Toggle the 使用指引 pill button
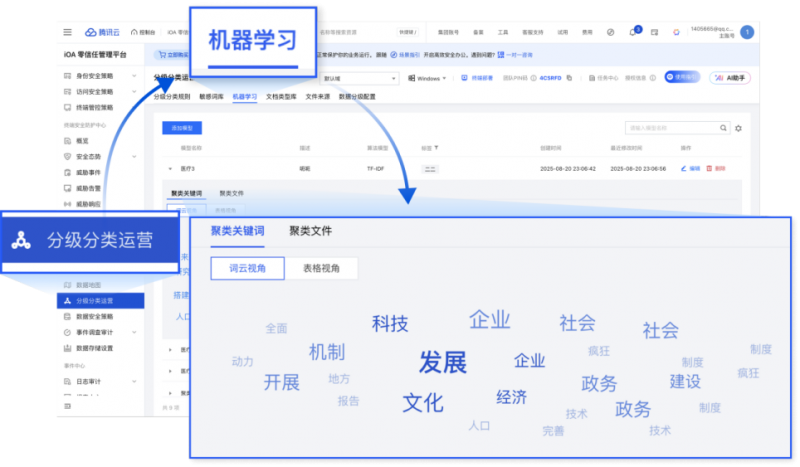Image resolution: width=800 pixels, height=467 pixels. pos(682,77)
